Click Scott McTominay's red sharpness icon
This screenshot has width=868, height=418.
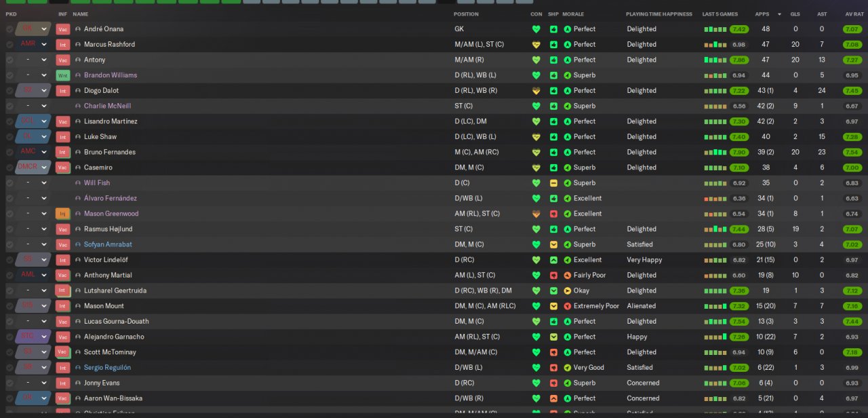(x=553, y=352)
